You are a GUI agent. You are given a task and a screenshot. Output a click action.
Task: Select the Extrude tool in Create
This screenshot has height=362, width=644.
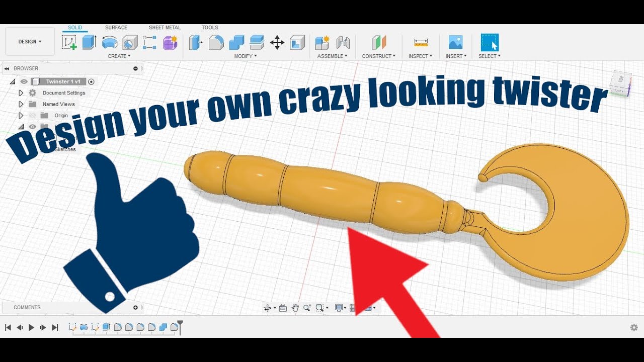[89, 42]
